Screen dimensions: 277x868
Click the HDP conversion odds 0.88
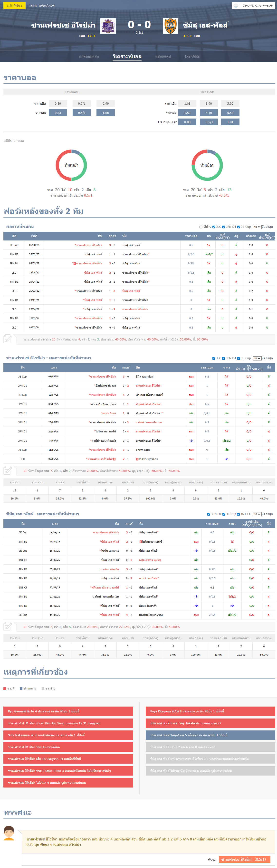pos(188,122)
